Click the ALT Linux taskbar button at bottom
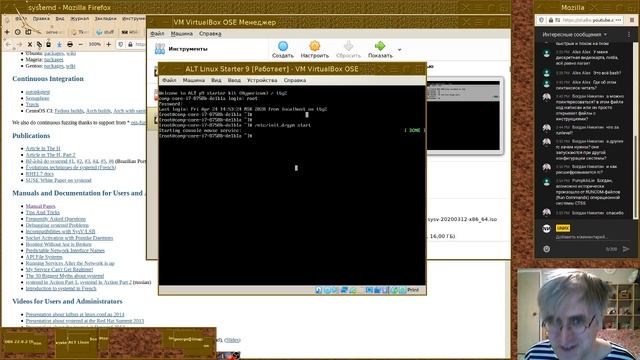Image resolution: width=640 pixels, height=360 pixels. (78, 342)
